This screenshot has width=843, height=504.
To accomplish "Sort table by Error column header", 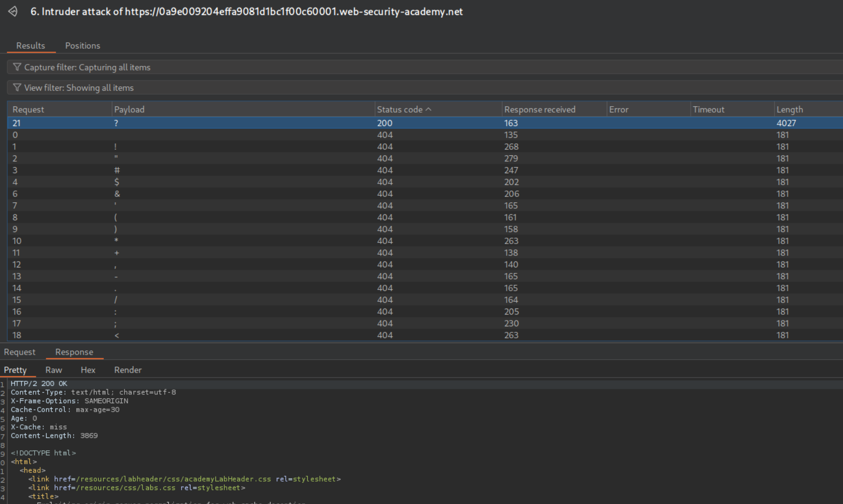I will pos(618,110).
